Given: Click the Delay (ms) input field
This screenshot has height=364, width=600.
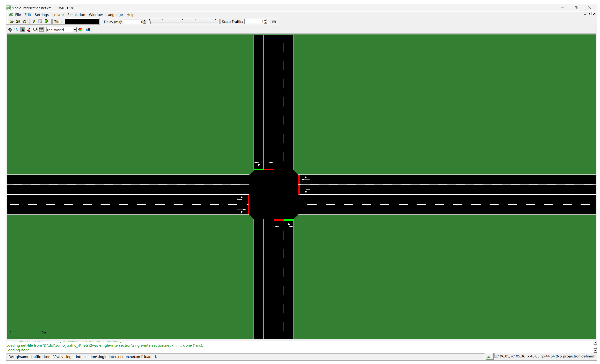Looking at the screenshot, I should 133,22.
